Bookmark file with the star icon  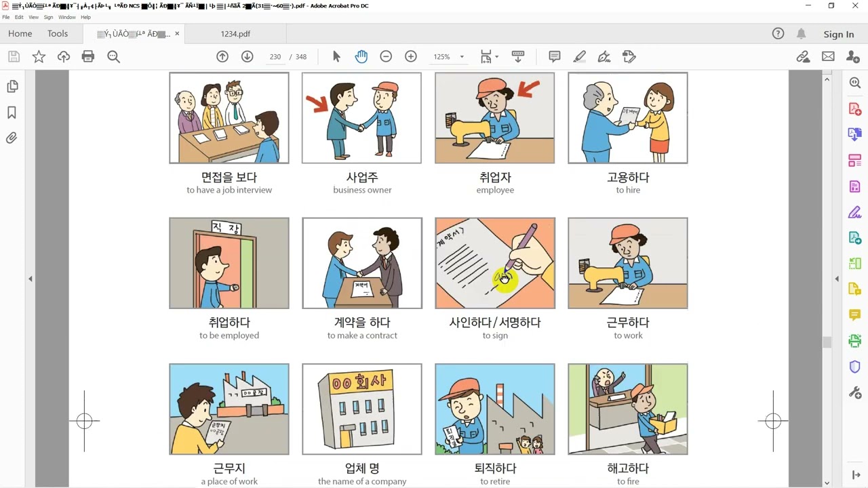click(x=39, y=57)
